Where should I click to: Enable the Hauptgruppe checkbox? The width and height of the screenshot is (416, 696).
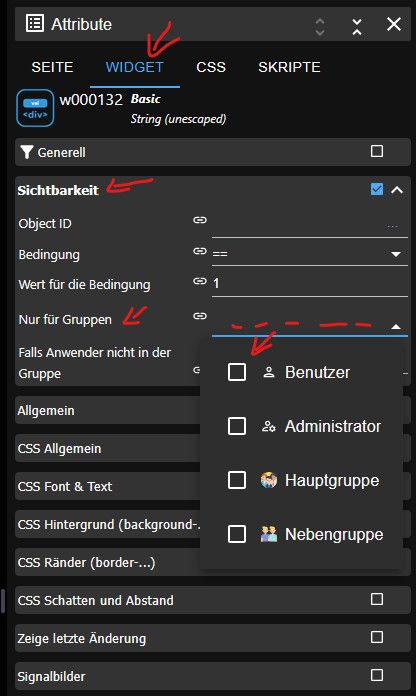coord(237,480)
